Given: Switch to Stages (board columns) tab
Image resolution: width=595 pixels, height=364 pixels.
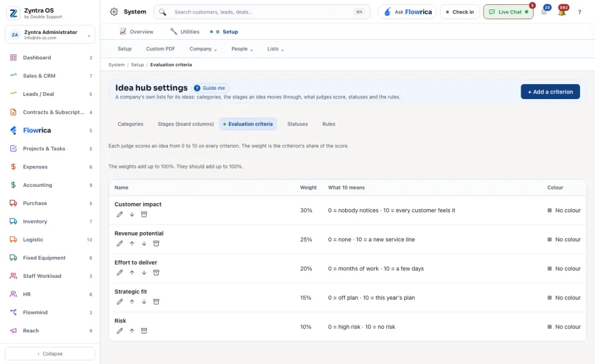Looking at the screenshot, I should tap(185, 124).
